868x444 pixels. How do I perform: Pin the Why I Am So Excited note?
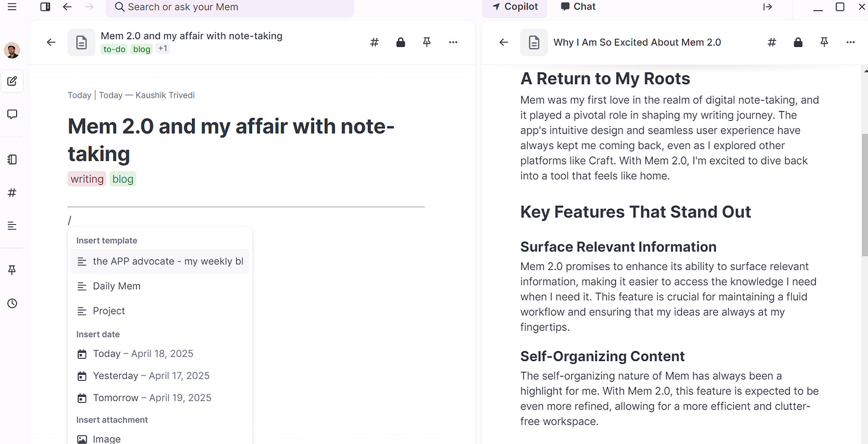[x=824, y=42]
